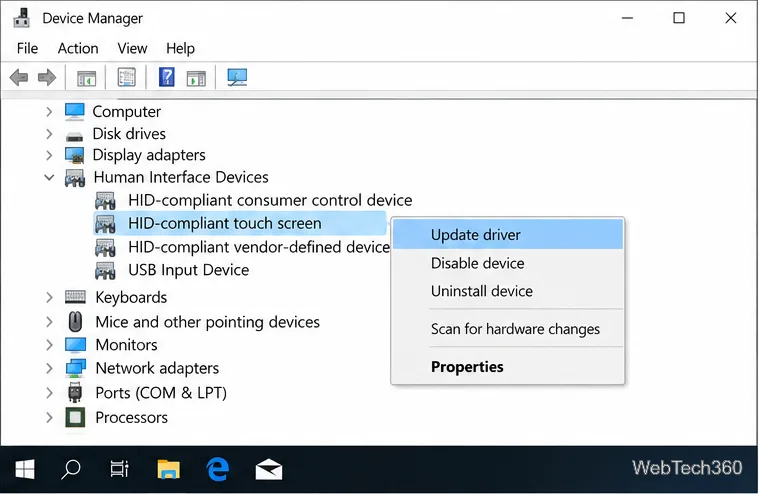Collapse the Human Interface Devices category
The image size is (759, 494).
[49, 178]
